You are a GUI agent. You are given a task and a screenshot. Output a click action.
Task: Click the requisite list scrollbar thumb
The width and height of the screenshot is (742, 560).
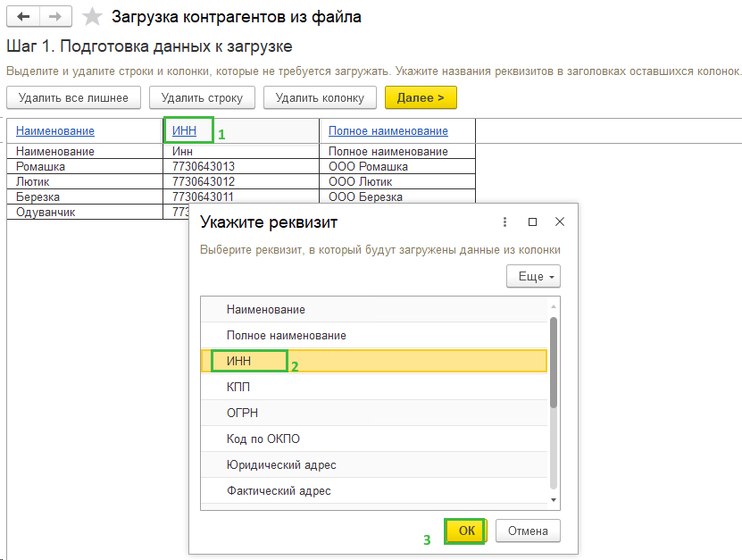pos(554,362)
